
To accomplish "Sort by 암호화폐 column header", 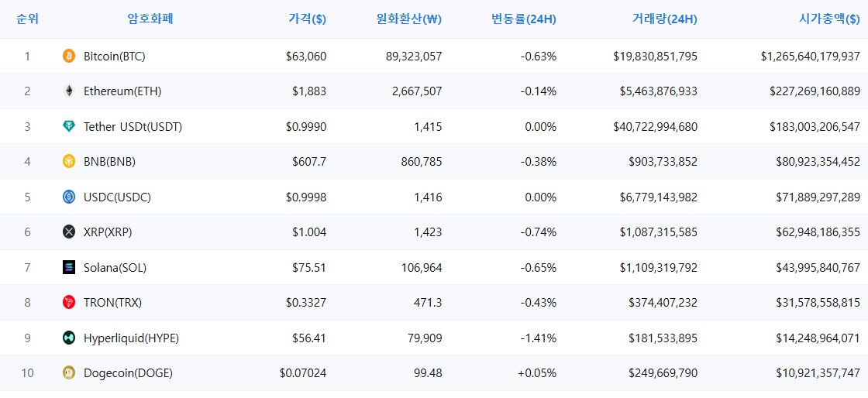I will tap(150, 19).
